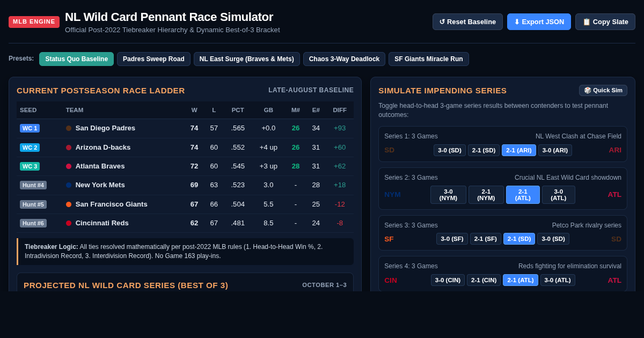The width and height of the screenshot is (644, 338).
Task: Select 3-0 (CIN) for Series 4
Action: pyautogui.click(x=448, y=280)
